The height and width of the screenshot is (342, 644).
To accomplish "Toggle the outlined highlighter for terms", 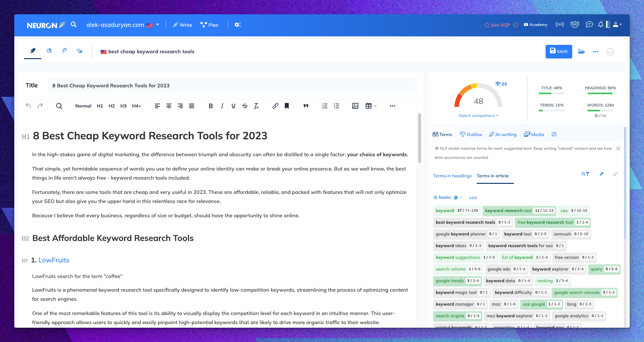I will [x=615, y=174].
